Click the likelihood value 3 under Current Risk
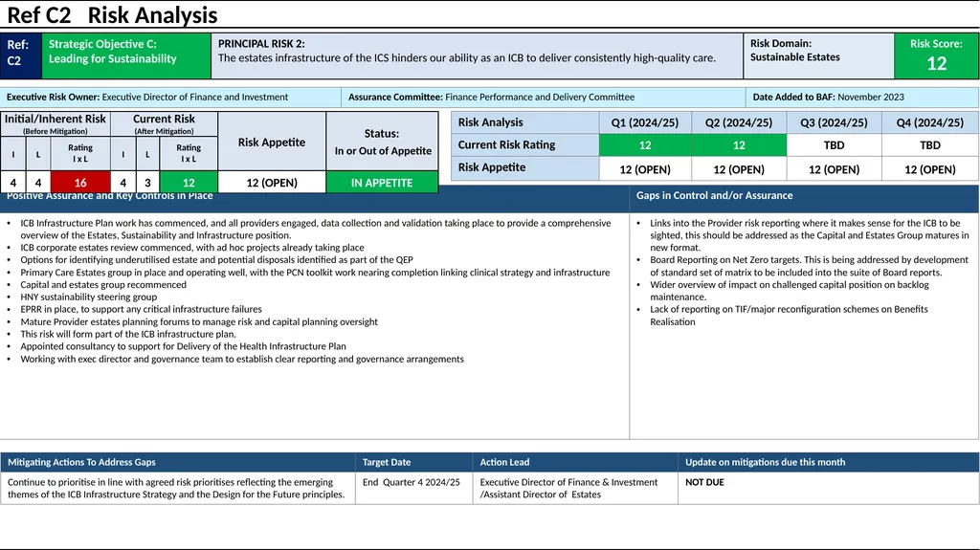 147,183
